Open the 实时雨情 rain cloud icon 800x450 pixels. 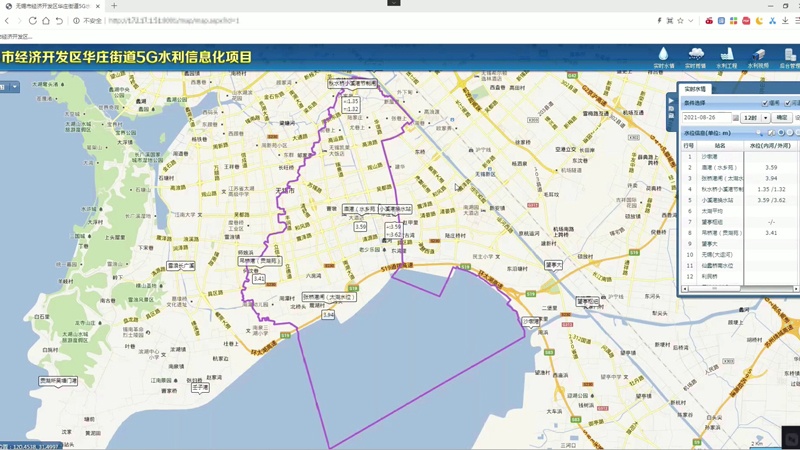(695, 55)
